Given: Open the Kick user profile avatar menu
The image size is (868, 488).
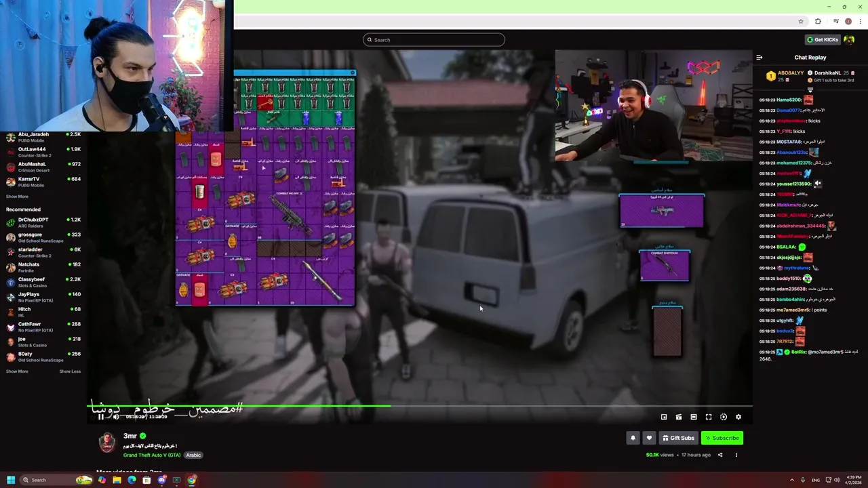Looking at the screenshot, I should [x=849, y=39].
